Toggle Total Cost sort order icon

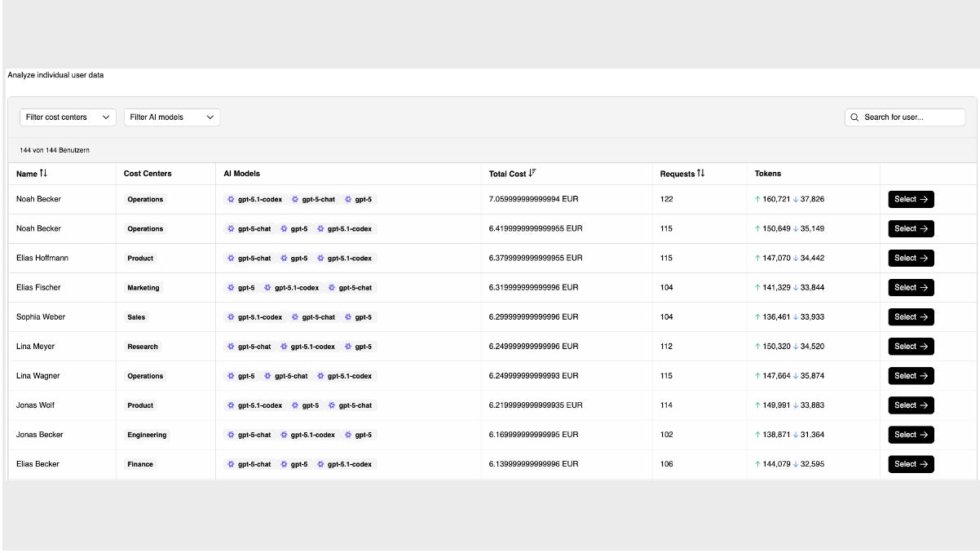point(532,173)
